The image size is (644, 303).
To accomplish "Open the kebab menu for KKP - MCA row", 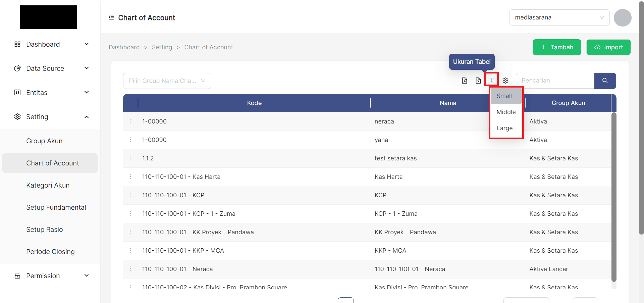I will pos(130,250).
